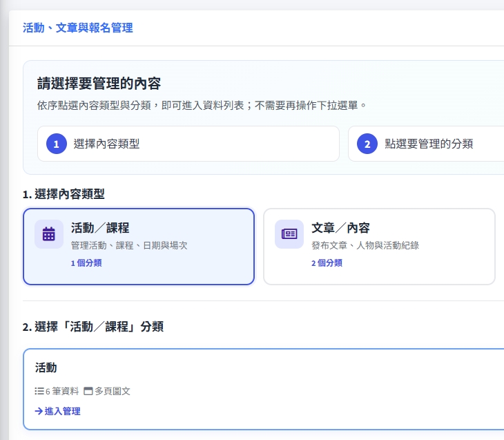This screenshot has height=440, width=504.
Task: Click the 發布文章、人物與活動紀錄 description
Action: click(365, 245)
